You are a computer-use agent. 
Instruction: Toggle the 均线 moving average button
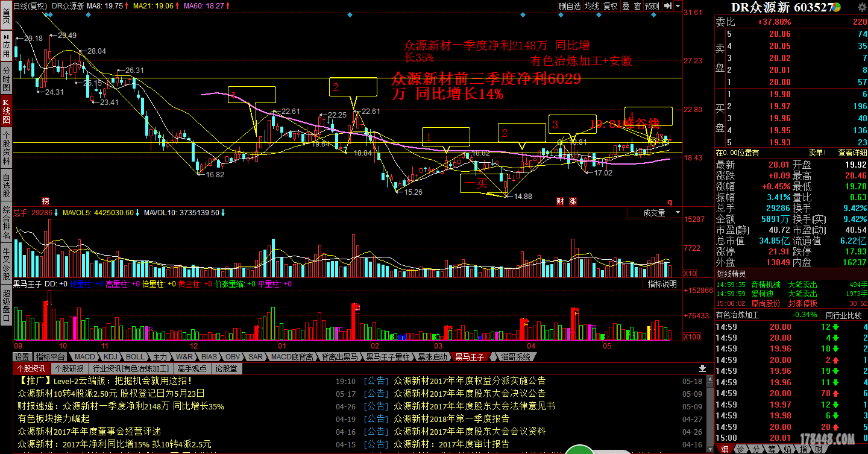(592, 6)
